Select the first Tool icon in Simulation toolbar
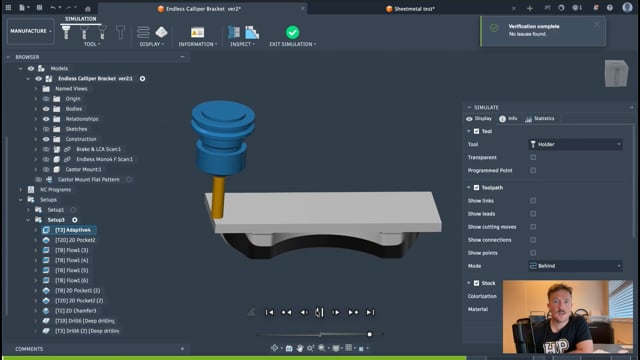Viewport: 640px width, 360px height. pos(66,32)
